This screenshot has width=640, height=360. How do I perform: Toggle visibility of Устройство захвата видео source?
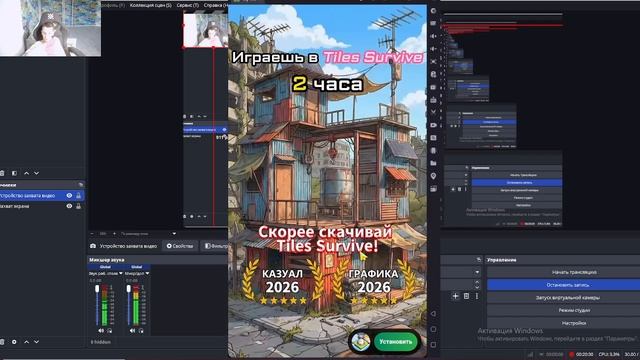(x=69, y=196)
